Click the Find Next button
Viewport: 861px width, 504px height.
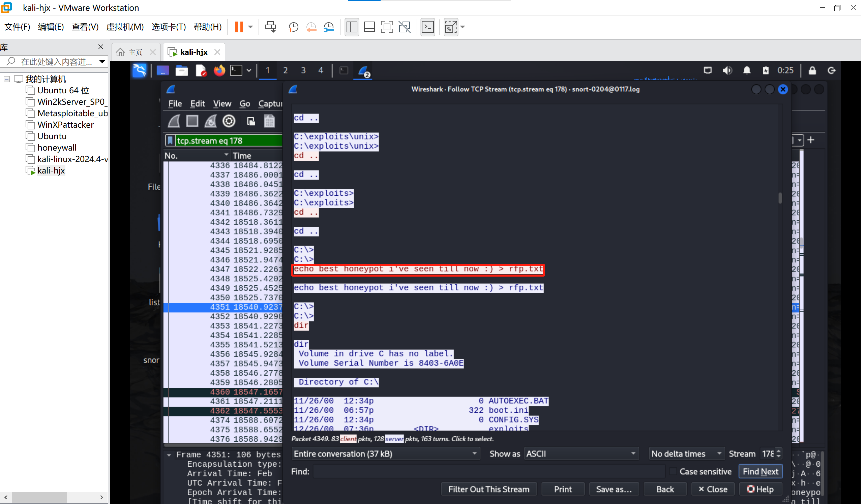click(x=760, y=472)
